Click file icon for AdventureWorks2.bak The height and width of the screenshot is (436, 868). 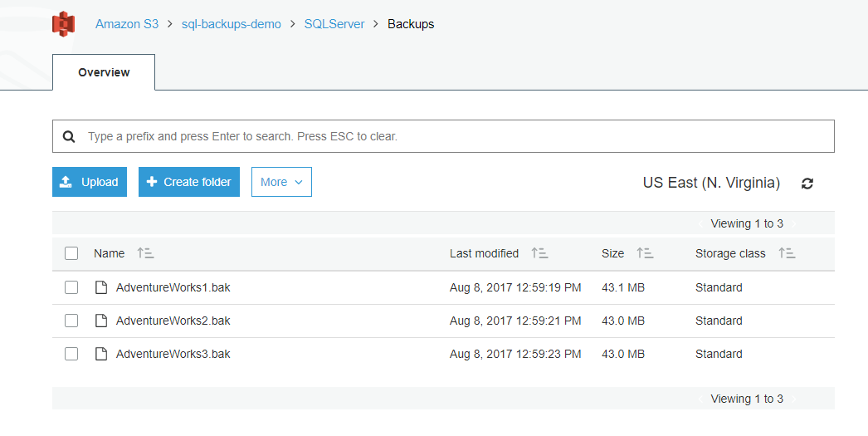(x=100, y=321)
